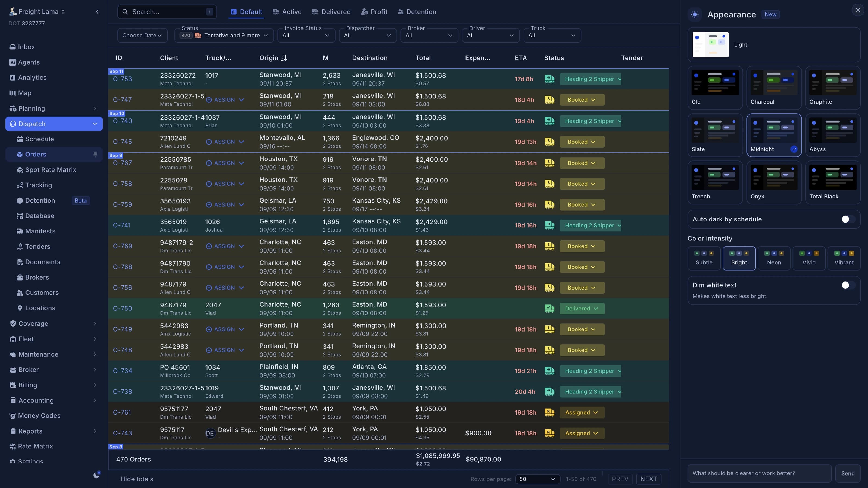Open order link O-753
The image size is (868, 488).
pyautogui.click(x=122, y=79)
